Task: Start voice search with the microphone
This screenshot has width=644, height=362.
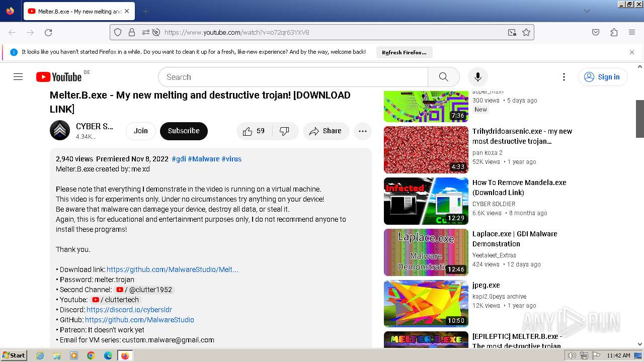Action: point(478,77)
